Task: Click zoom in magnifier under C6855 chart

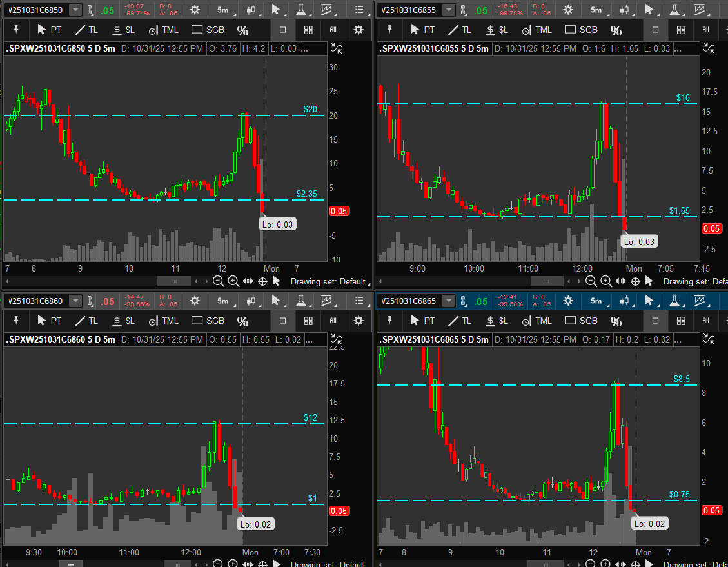Action: pos(606,281)
